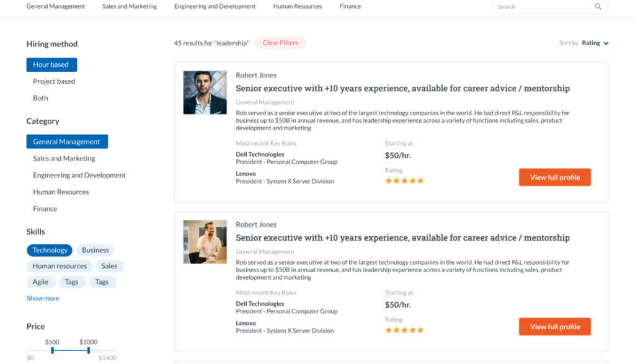Click the $500 price slider handle

coord(54,349)
